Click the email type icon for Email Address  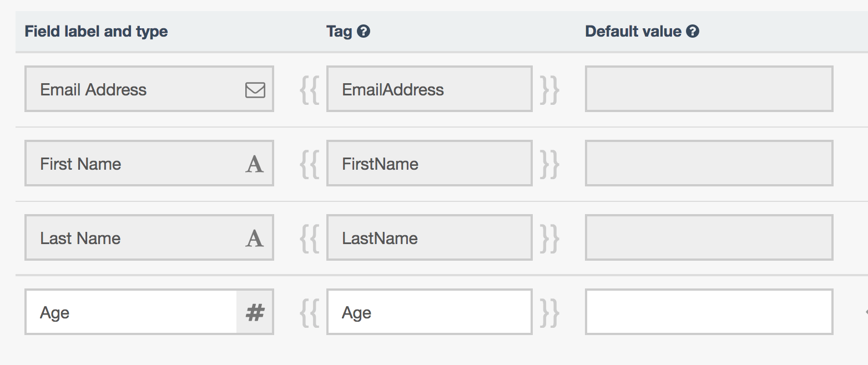(x=255, y=90)
